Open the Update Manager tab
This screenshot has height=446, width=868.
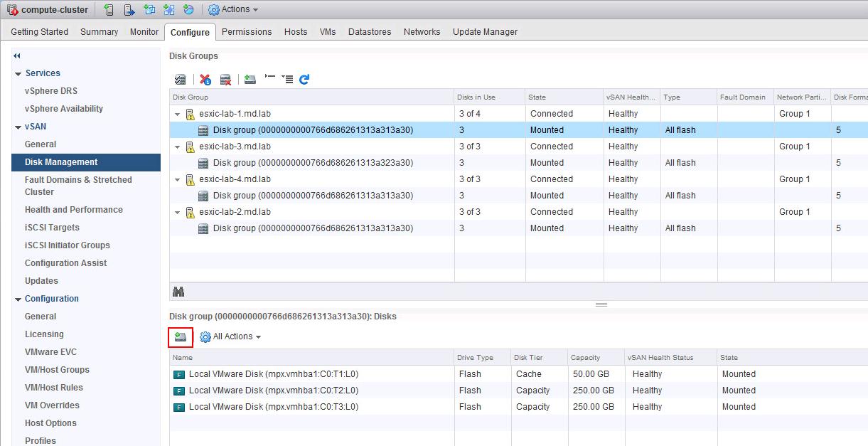coord(485,32)
